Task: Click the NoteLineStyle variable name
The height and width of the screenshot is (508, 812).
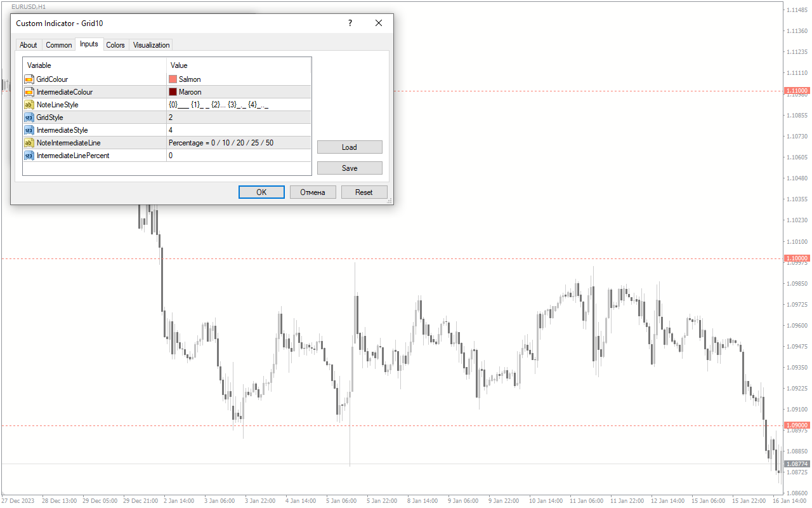Action: tap(58, 105)
